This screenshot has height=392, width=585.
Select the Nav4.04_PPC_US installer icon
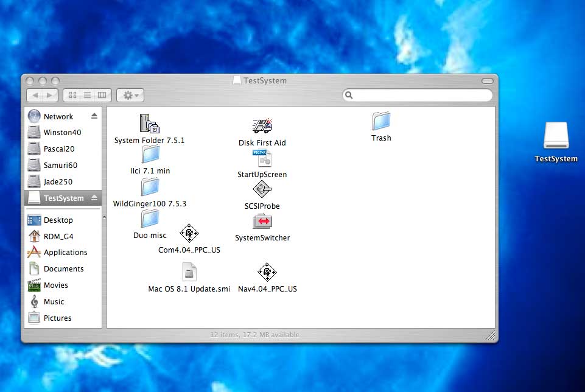click(x=267, y=272)
